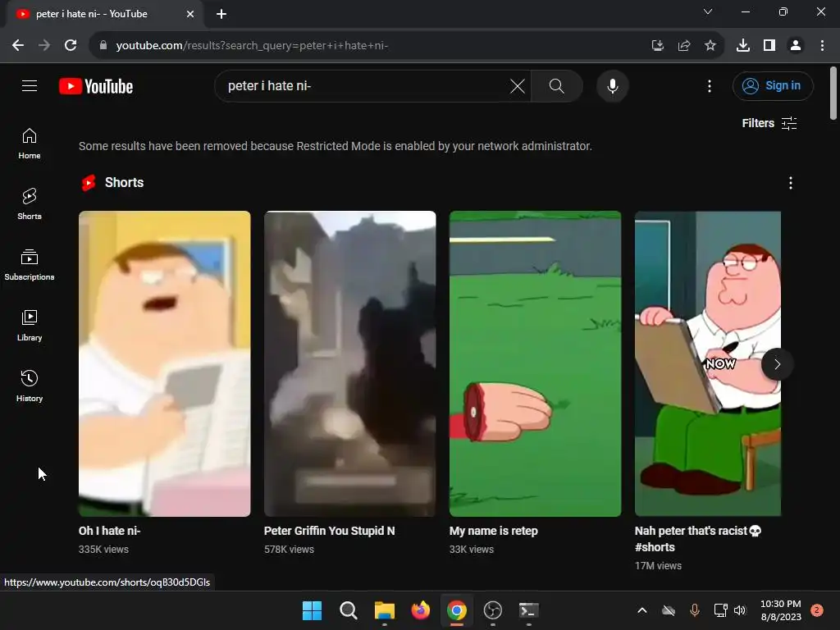Go to Home in sidebar
Image resolution: width=840 pixels, height=630 pixels.
point(30,144)
